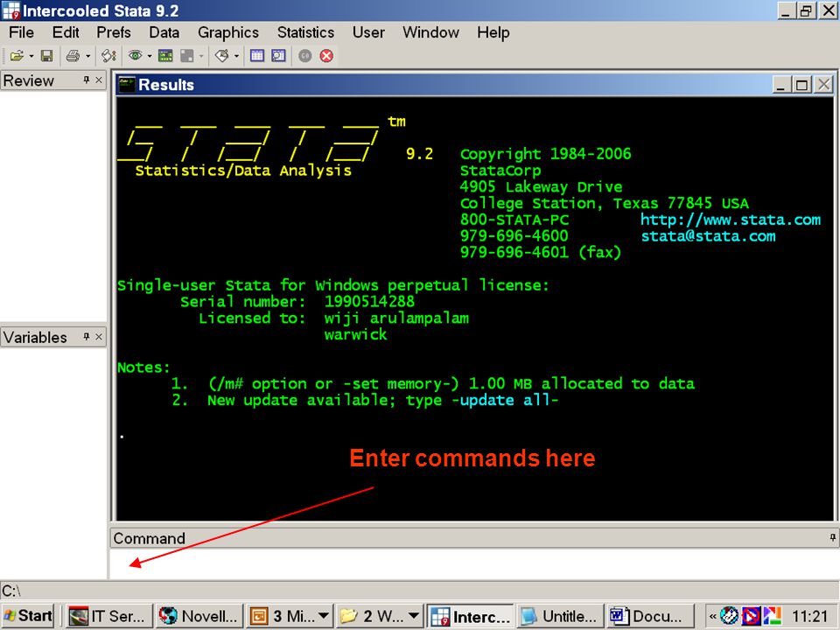Viewport: 840px width, 630px height.
Task: Minimize the Results window
Action: (781, 85)
